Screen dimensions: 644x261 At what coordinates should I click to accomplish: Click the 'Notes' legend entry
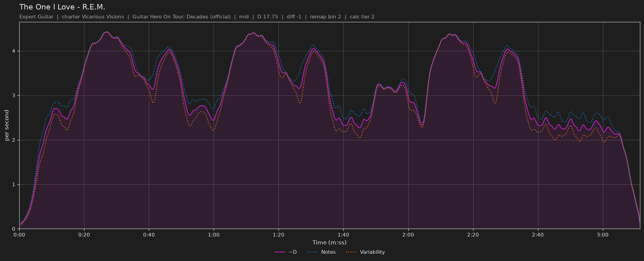point(321,252)
